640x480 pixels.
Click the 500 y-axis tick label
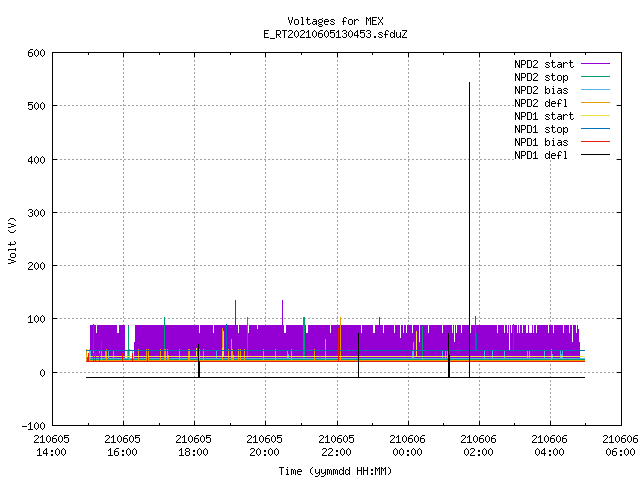tap(36, 107)
